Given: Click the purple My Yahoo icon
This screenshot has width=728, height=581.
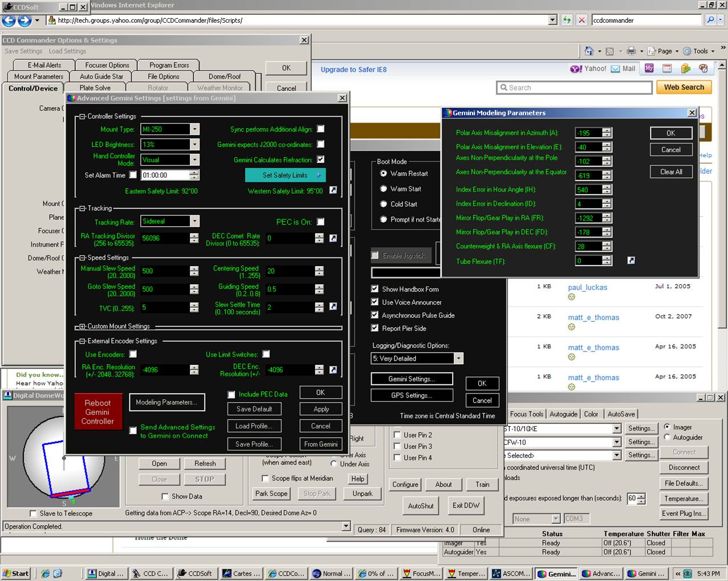Looking at the screenshot, I should 649,68.
